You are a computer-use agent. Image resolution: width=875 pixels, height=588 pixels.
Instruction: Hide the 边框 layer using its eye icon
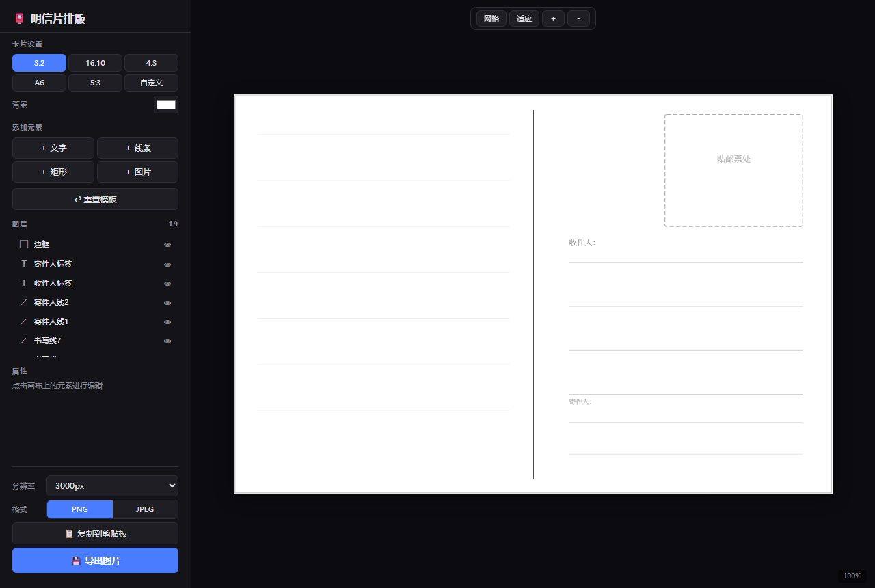[167, 245]
